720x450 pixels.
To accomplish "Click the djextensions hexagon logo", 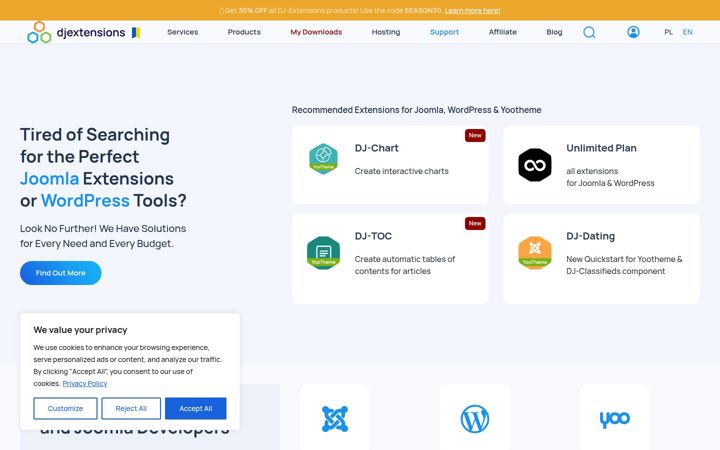I will click(x=39, y=32).
